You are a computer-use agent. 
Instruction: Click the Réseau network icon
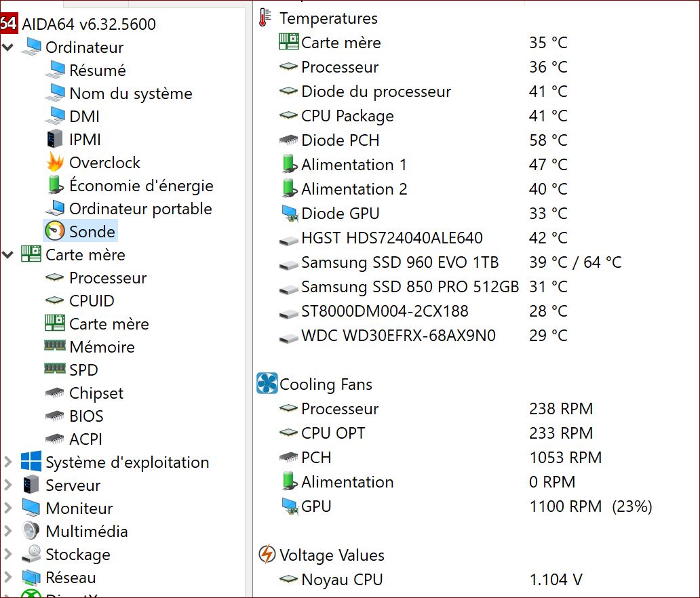click(31, 577)
